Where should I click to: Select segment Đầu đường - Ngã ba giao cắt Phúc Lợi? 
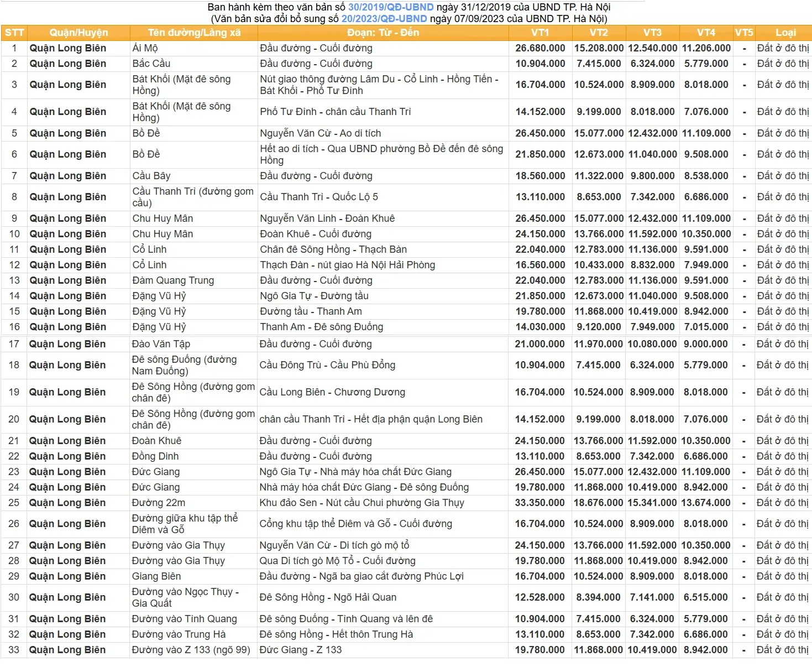pos(362,576)
